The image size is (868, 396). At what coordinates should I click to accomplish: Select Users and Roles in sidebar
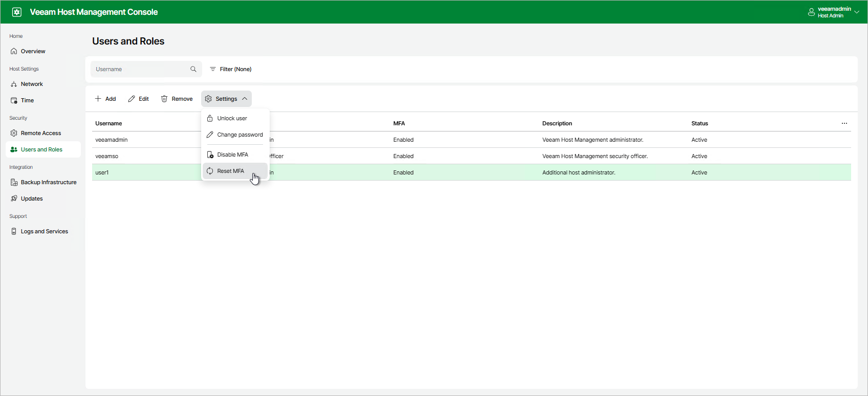43,149
